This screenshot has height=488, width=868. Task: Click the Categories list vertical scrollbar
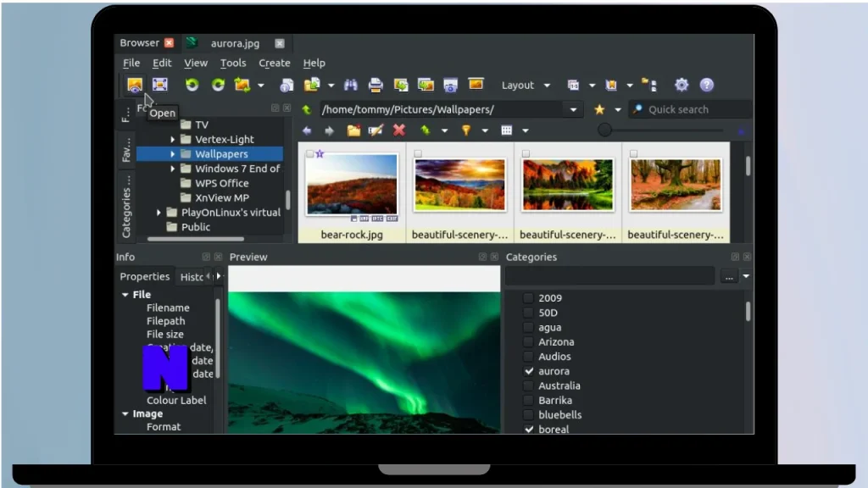[x=748, y=312]
